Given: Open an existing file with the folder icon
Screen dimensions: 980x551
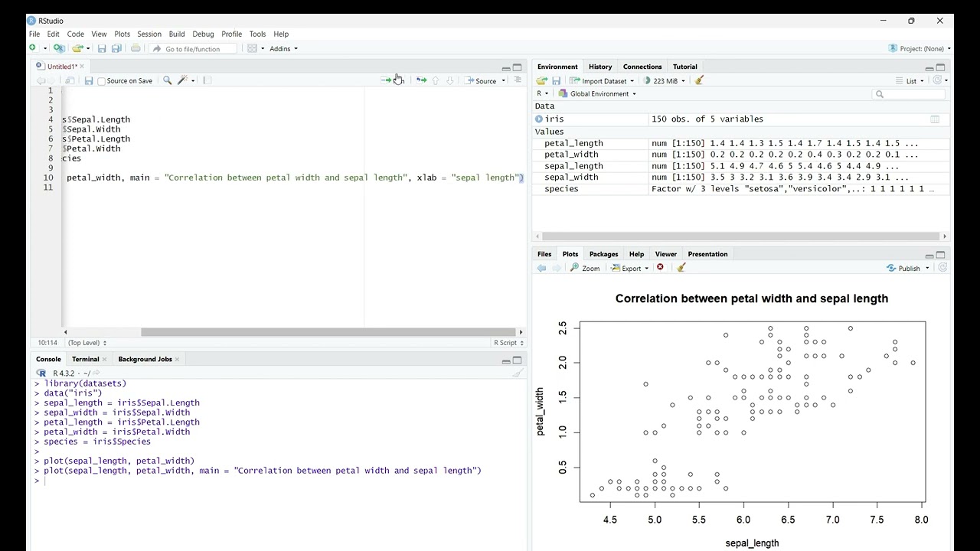Looking at the screenshot, I should [x=77, y=48].
